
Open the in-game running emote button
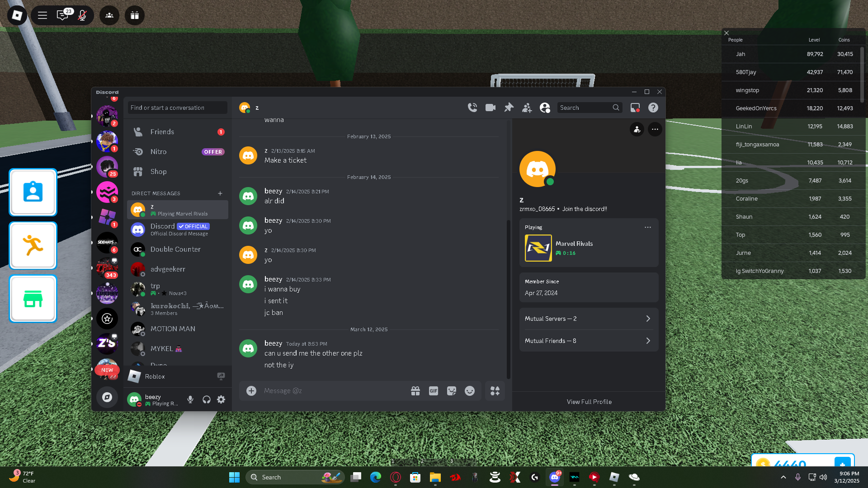[x=33, y=246]
